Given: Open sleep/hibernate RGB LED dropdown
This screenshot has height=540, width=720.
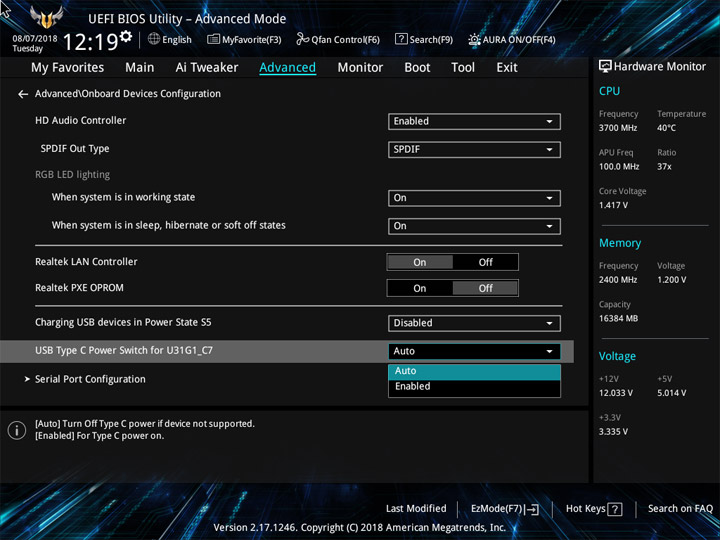Looking at the screenshot, I should pyautogui.click(x=474, y=226).
